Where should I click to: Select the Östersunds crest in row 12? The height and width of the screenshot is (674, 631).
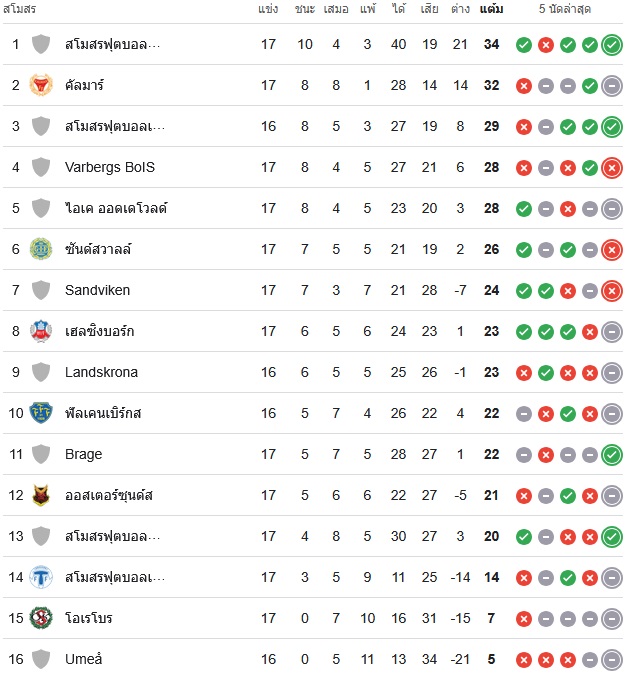(41, 495)
